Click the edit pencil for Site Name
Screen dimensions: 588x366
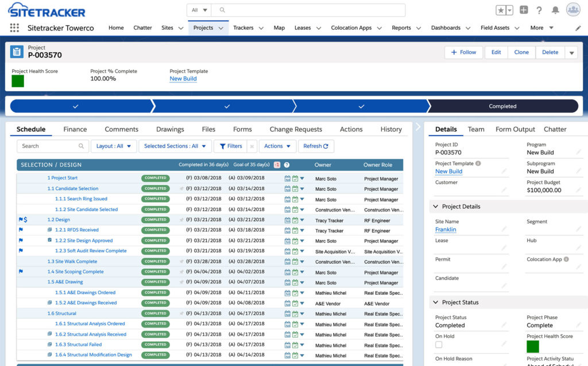(x=504, y=229)
